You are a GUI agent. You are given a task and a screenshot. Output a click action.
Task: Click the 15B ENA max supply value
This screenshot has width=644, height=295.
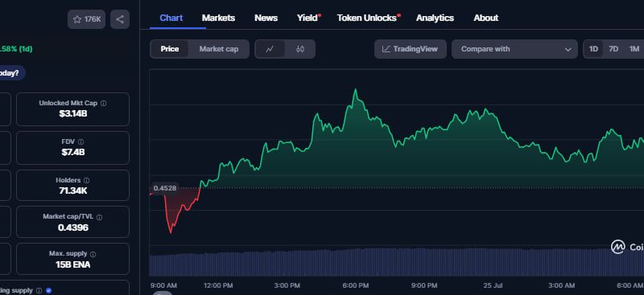click(73, 264)
